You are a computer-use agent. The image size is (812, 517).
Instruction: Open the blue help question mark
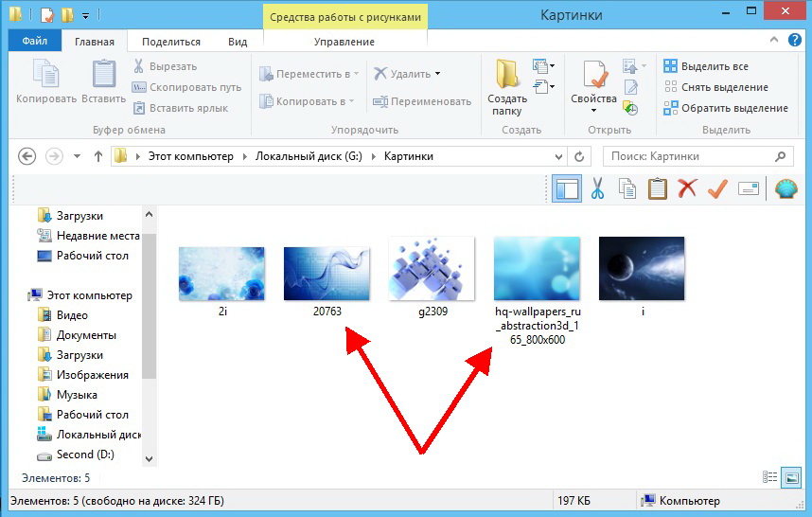click(794, 40)
